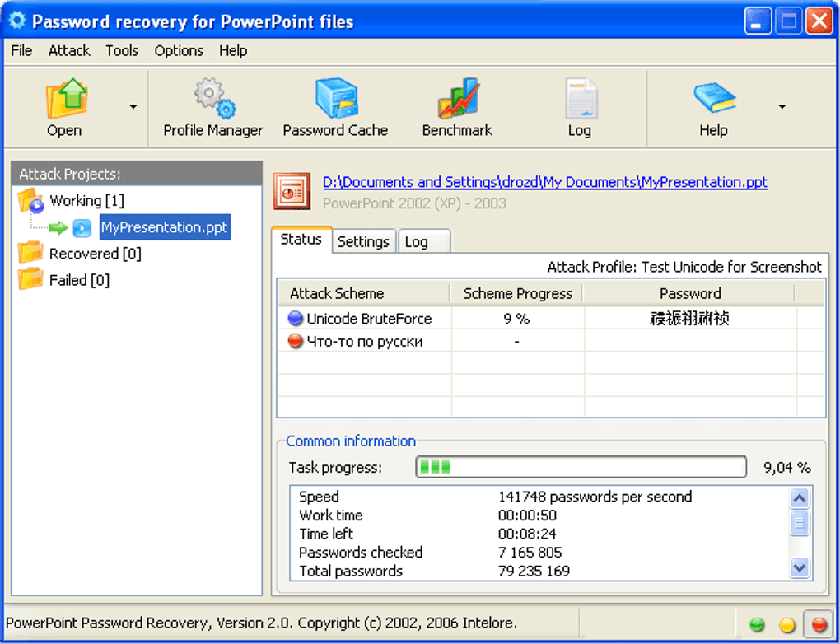Click the Passwords checked 7 165 805 value

point(530,553)
